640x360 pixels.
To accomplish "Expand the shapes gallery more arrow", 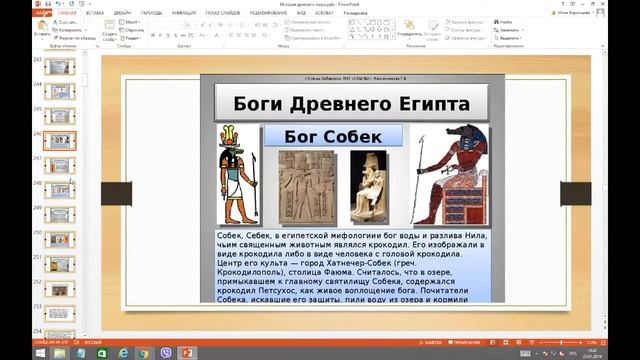I will (393, 37).
